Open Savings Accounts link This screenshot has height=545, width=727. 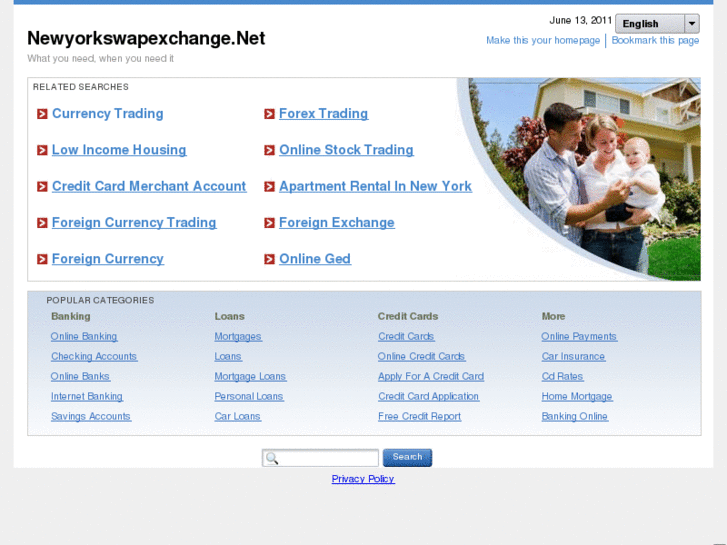click(91, 417)
